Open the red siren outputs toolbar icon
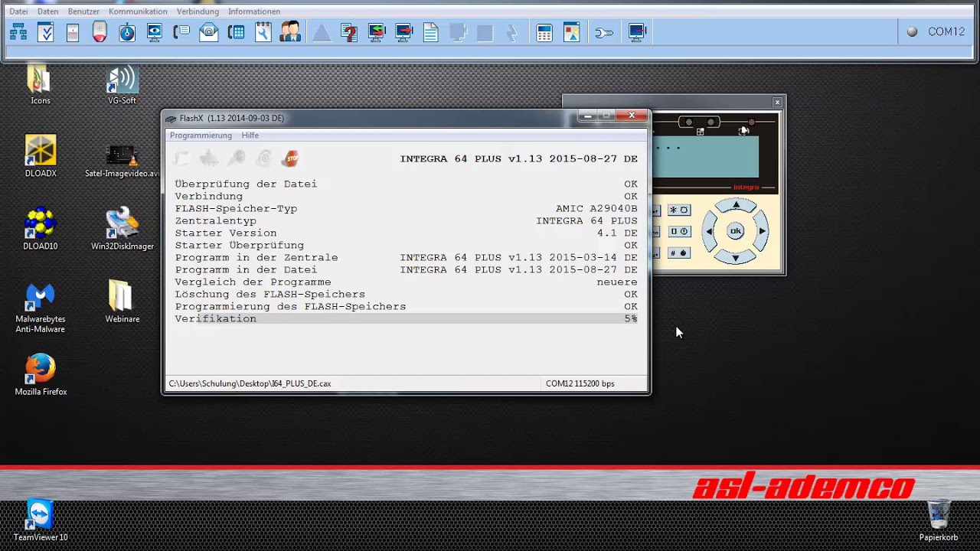Image resolution: width=980 pixels, height=551 pixels. [x=100, y=32]
